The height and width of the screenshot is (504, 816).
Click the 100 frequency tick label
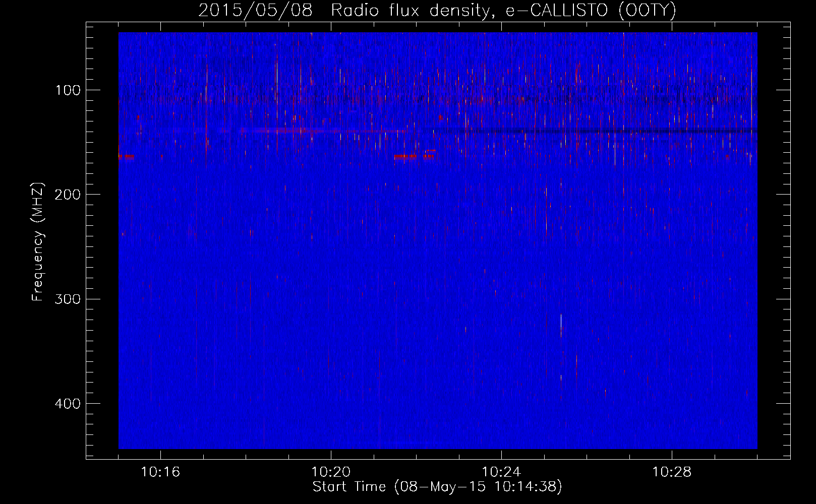68,90
